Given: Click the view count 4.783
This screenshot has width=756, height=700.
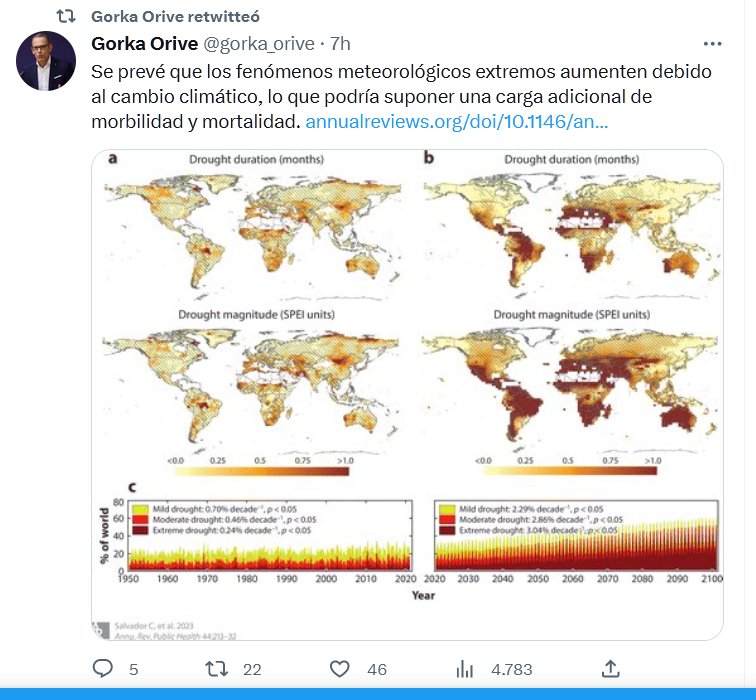Looking at the screenshot, I should pyautogui.click(x=511, y=669).
